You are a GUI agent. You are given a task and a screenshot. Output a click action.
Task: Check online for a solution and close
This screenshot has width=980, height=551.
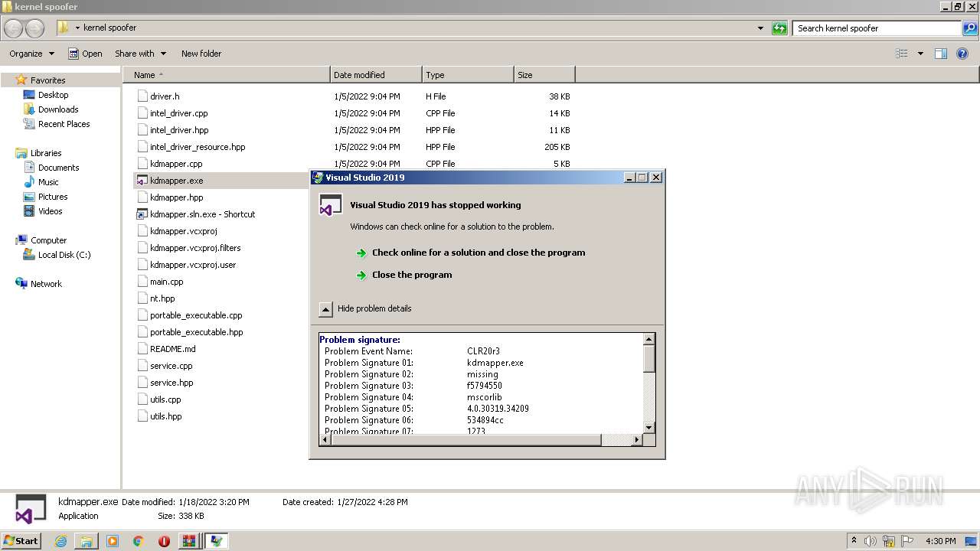point(478,253)
